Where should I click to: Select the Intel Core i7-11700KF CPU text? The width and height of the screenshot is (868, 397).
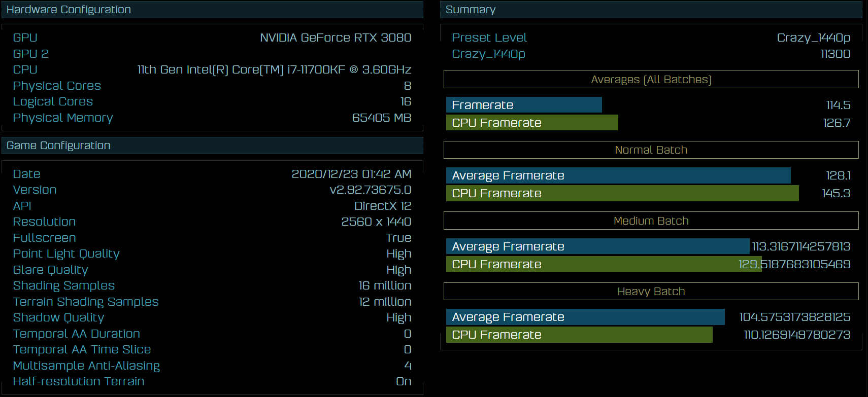click(x=274, y=70)
